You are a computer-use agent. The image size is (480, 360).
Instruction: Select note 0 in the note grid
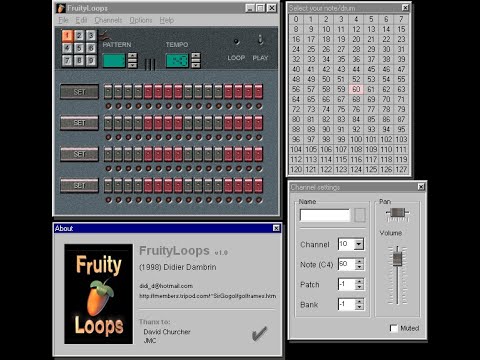tap(296, 19)
